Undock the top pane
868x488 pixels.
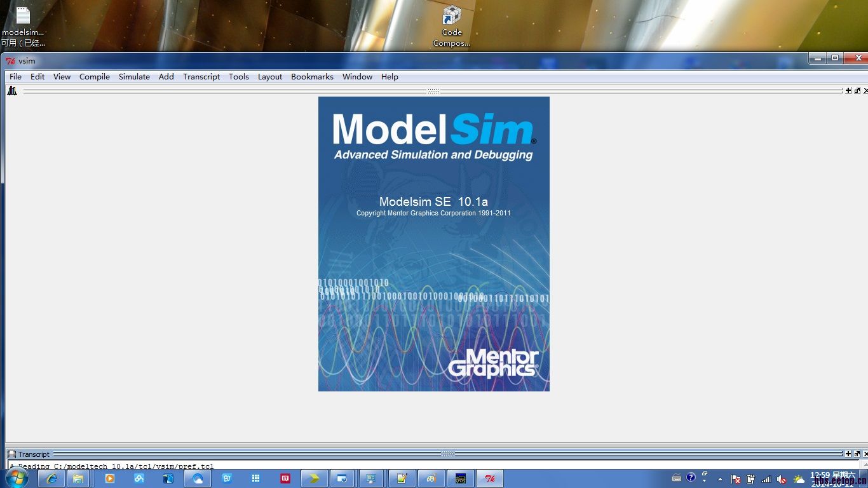857,91
